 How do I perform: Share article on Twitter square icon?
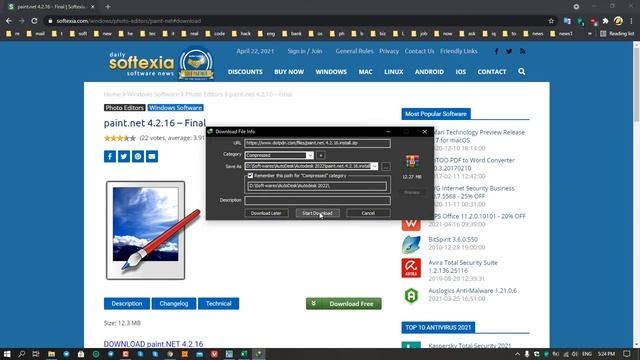[124, 156]
